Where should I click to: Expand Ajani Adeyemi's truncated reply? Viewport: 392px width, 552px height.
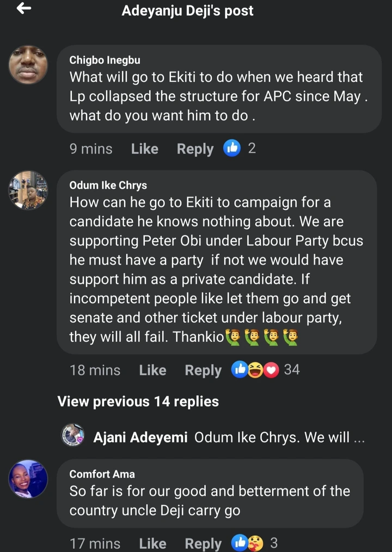tap(279, 438)
